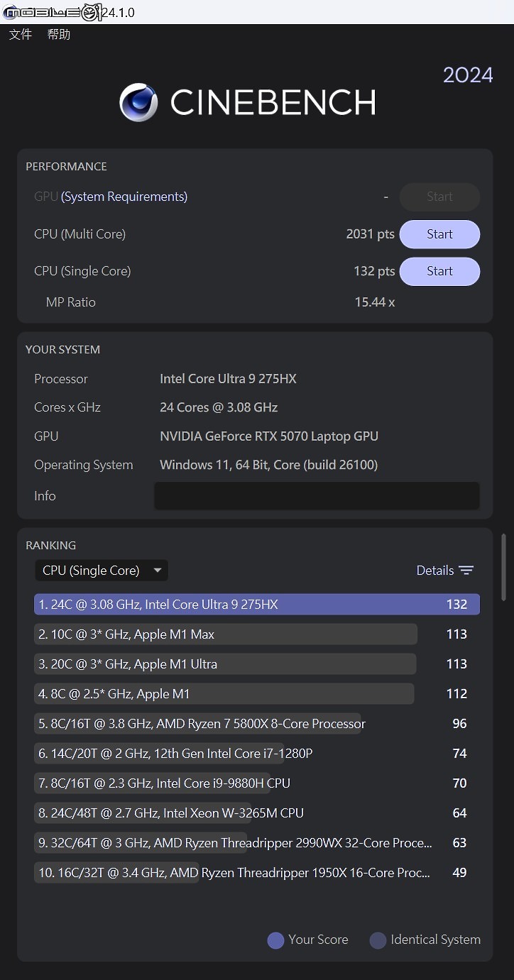The height and width of the screenshot is (980, 514).
Task: Click the dropdown arrow in ranking selector
Action: [158, 571]
